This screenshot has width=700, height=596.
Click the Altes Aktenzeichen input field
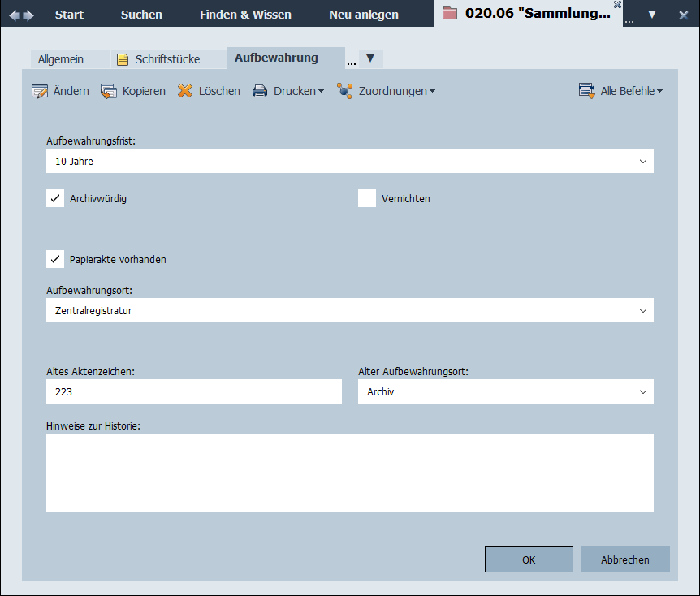coord(193,391)
